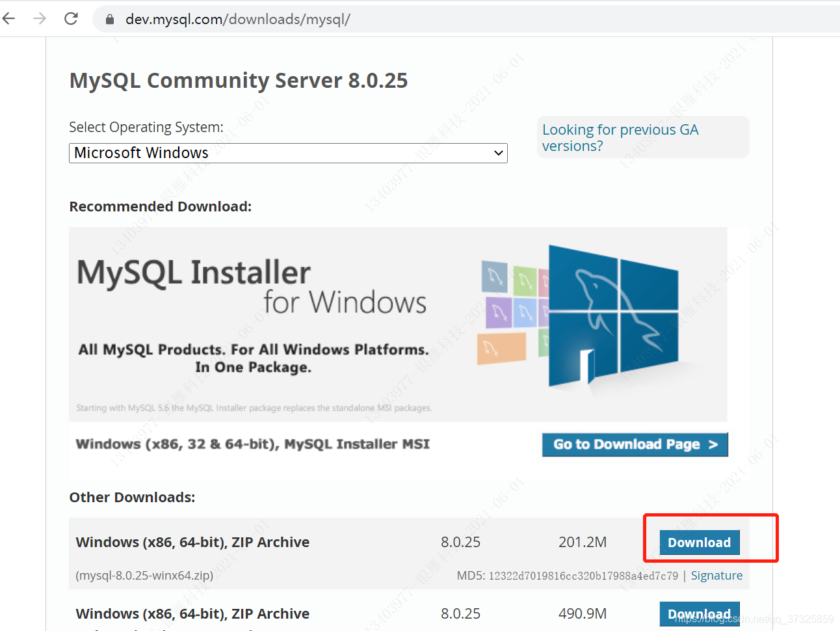The image size is (840, 631).
Task: Download the 201.2M ZIP Archive
Action: (x=700, y=543)
